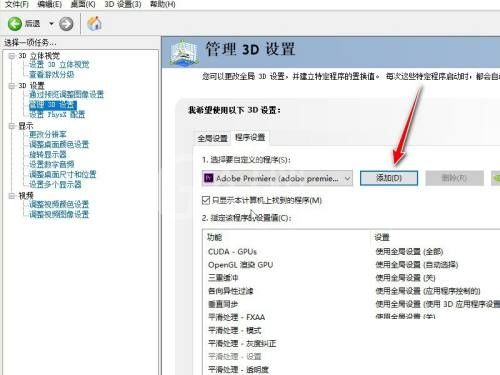The image size is (500, 375).
Task: Click the gray Forward arrow icon
Action: (66, 24)
